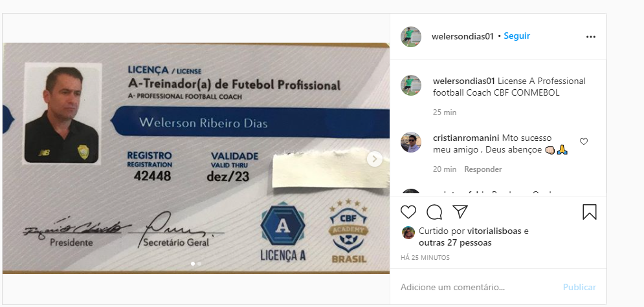Open cristianromanini's profile avatar
644x307 pixels.
(411, 142)
